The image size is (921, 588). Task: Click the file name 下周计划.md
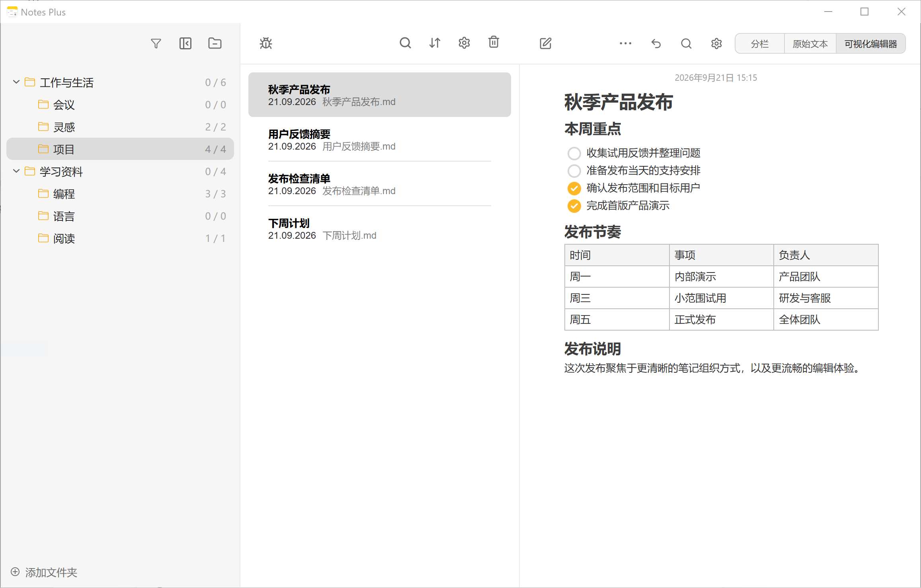click(x=349, y=236)
